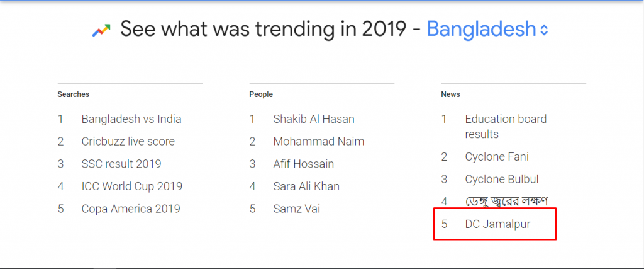Open the Bangladesh country dropdown
The height and width of the screenshot is (269, 644).
point(481,29)
